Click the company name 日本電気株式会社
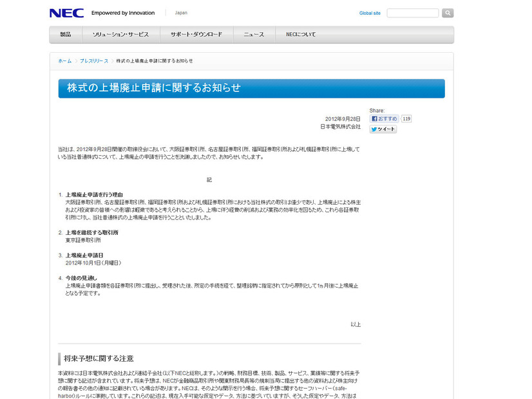The image size is (532, 399). (340, 127)
